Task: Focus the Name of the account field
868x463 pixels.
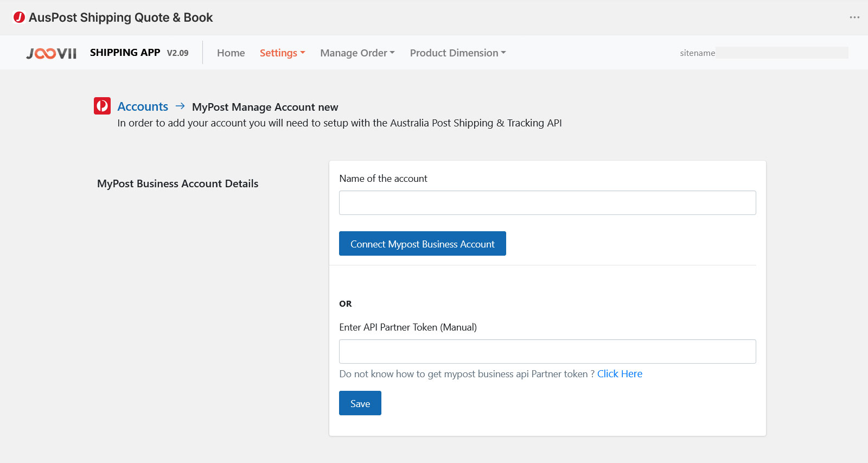Action: tap(547, 202)
